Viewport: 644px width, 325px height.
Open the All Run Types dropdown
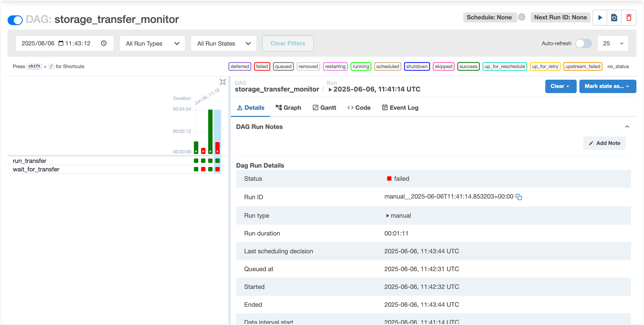(x=152, y=43)
